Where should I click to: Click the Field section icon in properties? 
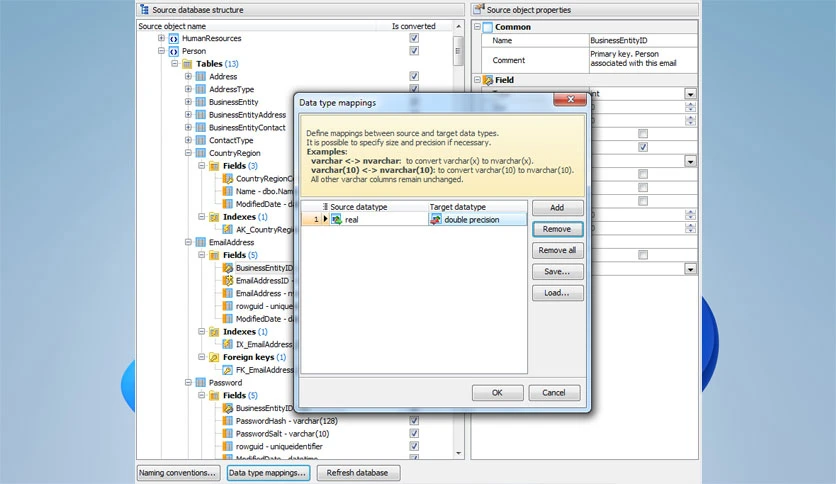pyautogui.click(x=488, y=80)
